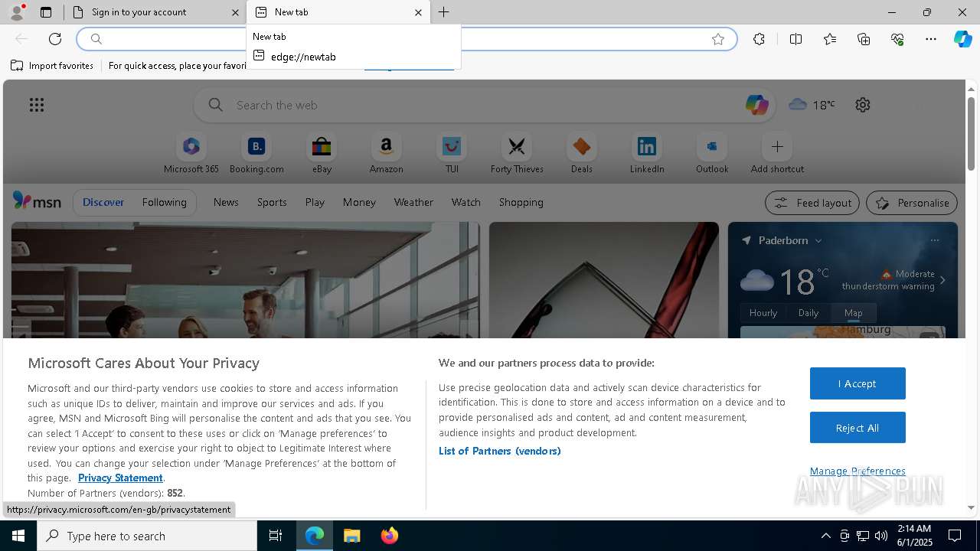Open the Windows Start menu
The image size is (980, 551).
18,536
